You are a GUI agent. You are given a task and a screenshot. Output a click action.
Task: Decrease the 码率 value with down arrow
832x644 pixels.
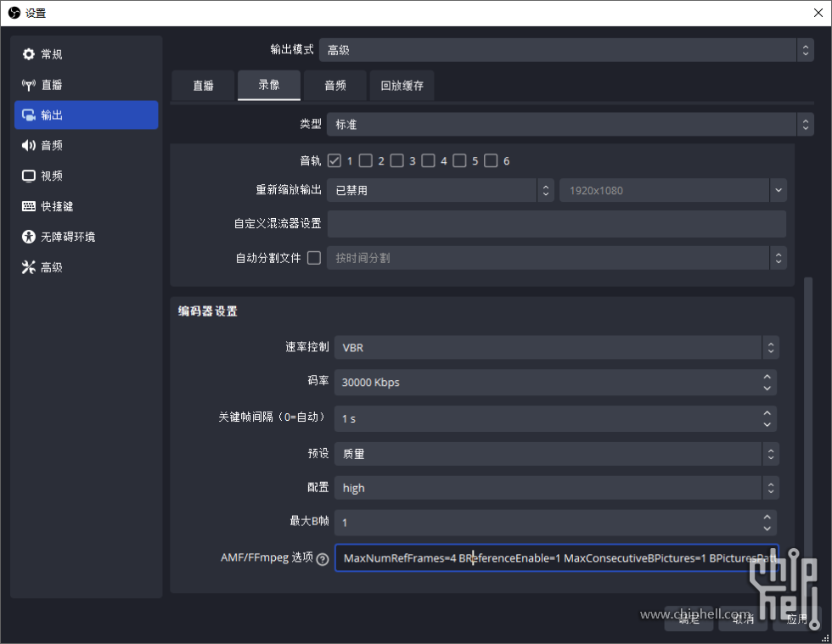(767, 389)
